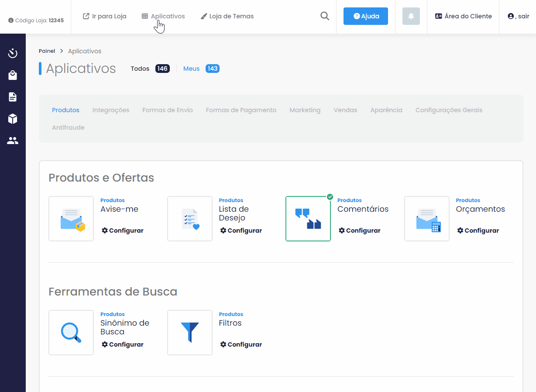Click the Filtros funnel icon
Viewport: 536px width, 392px height.
pos(190,333)
